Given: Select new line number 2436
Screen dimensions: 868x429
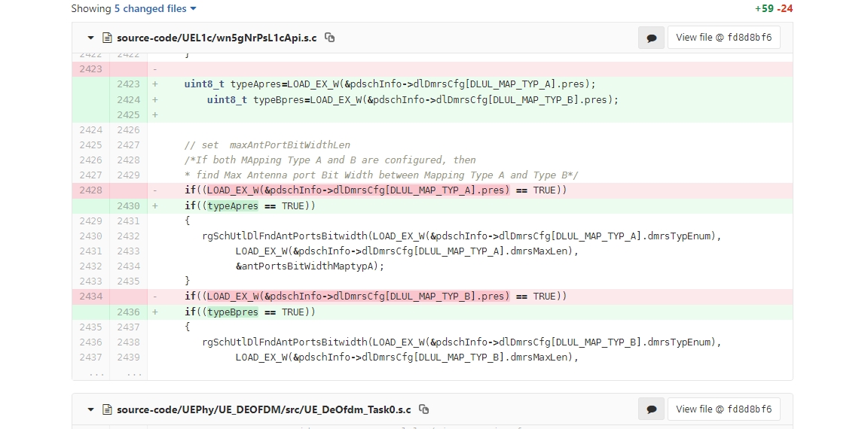Looking at the screenshot, I should (x=128, y=312).
